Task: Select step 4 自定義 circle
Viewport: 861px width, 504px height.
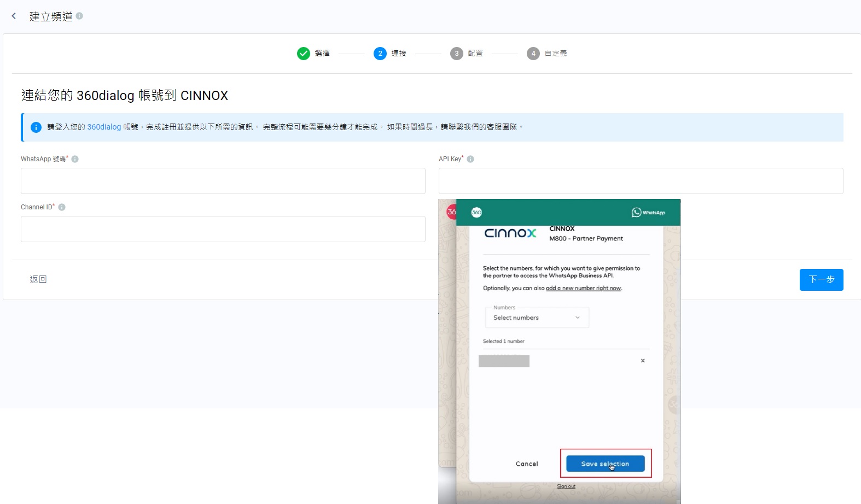Action: tap(533, 53)
